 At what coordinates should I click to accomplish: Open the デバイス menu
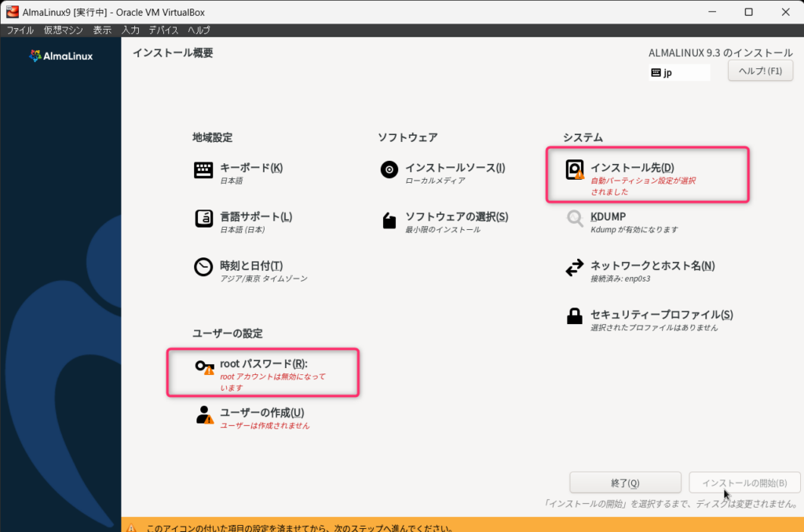pos(163,30)
